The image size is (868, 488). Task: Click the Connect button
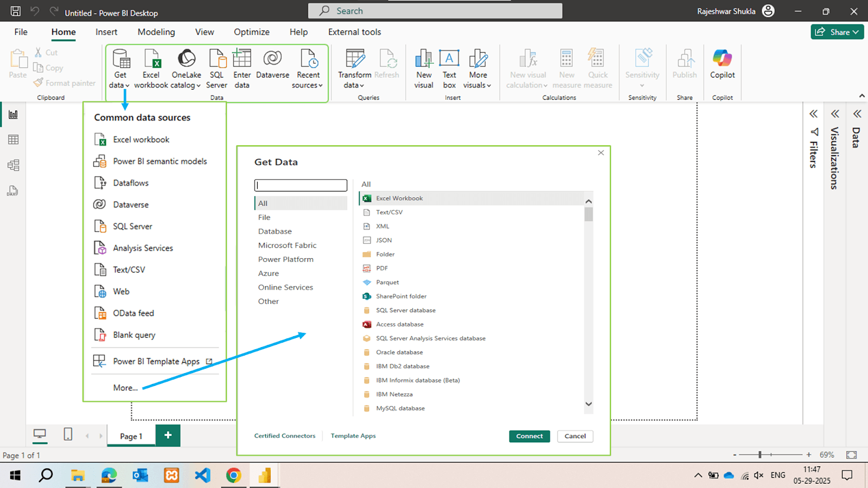[529, 436]
